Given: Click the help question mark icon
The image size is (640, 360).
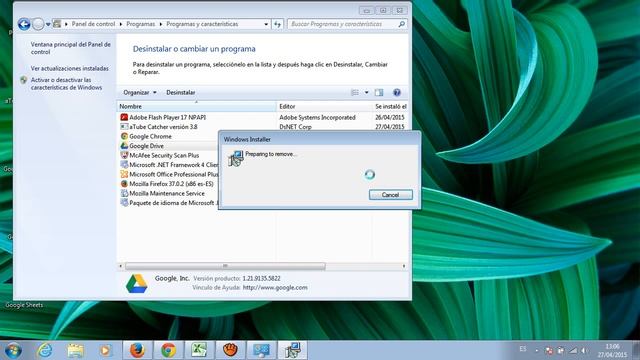Looking at the screenshot, I should (x=397, y=93).
